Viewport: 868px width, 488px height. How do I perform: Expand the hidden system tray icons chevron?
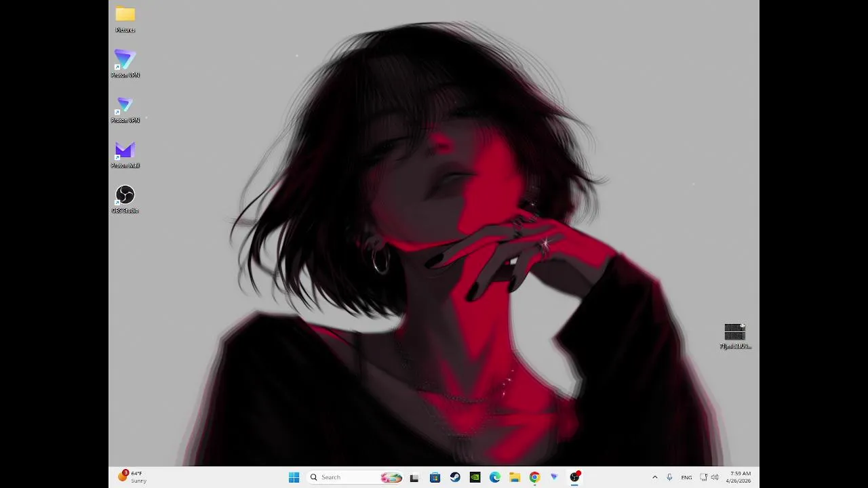point(654,477)
